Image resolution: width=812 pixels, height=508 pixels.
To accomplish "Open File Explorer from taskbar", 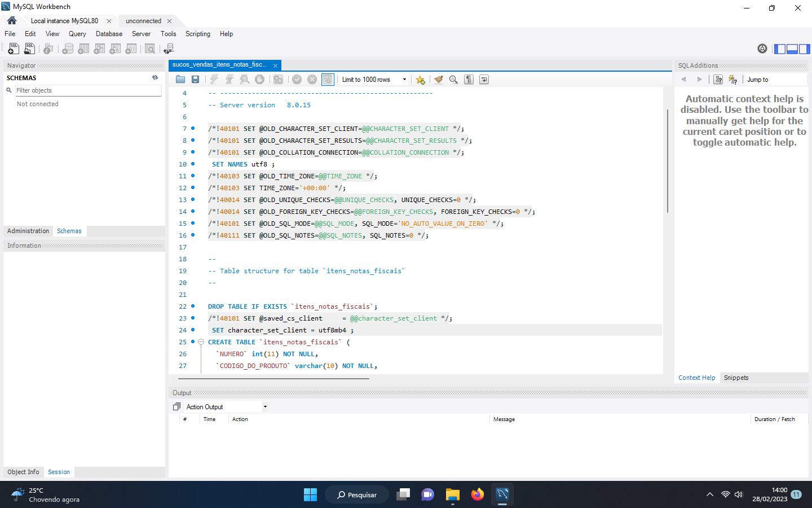I will [x=452, y=494].
